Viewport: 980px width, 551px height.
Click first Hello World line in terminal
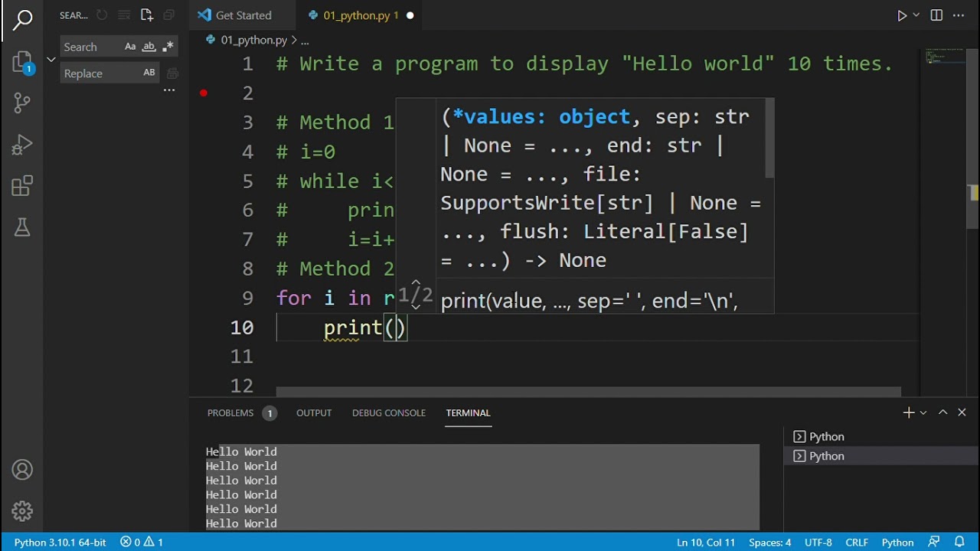(241, 452)
